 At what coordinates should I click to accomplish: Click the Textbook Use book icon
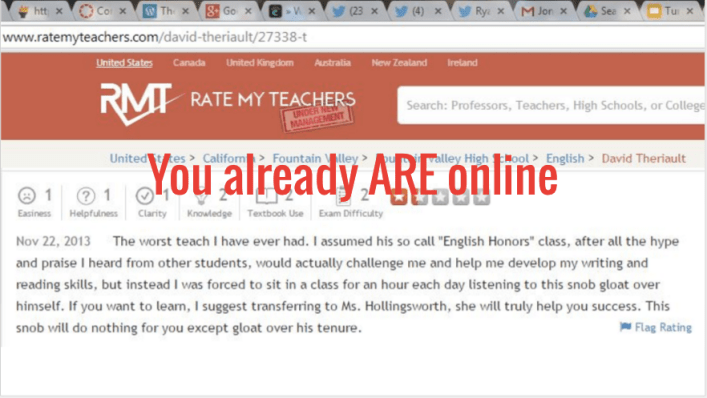pos(266,196)
